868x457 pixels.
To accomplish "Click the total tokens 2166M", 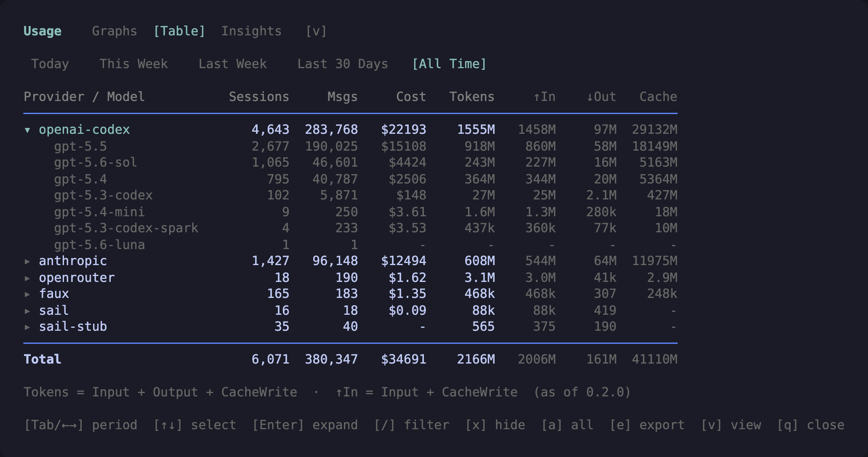I will click(476, 359).
